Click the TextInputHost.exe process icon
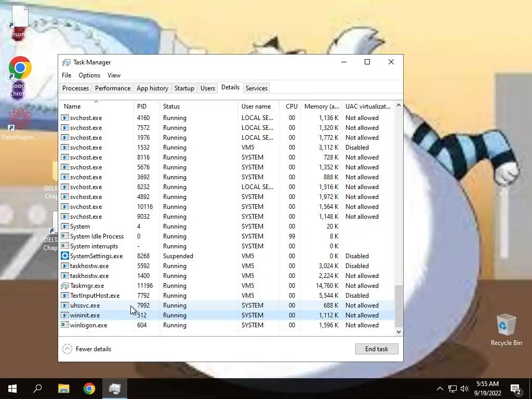532x399 pixels. click(x=65, y=296)
